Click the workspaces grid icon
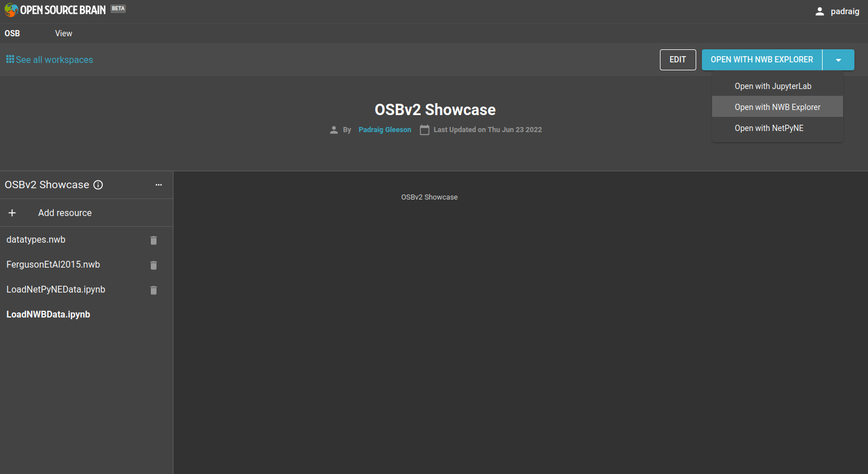The width and height of the screenshot is (868, 474). (10, 60)
